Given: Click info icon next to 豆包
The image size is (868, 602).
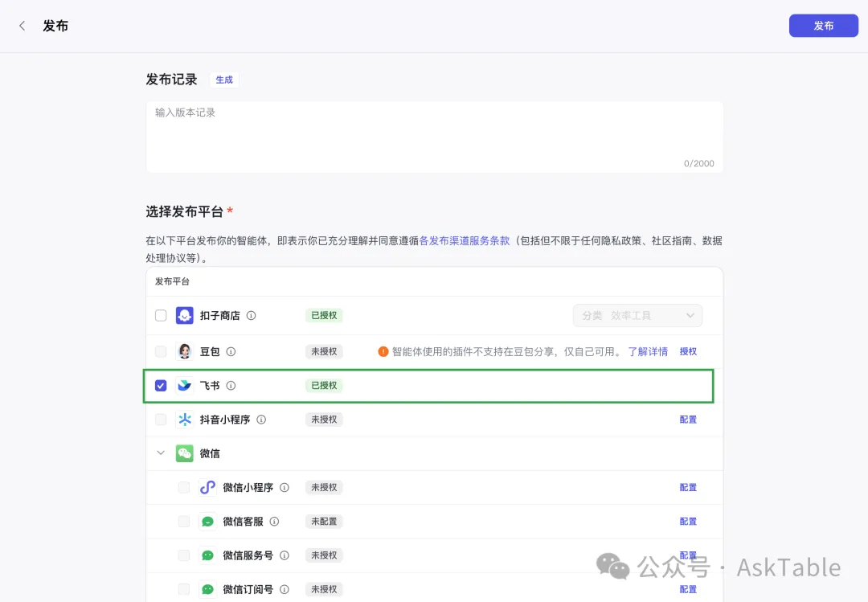Looking at the screenshot, I should coord(231,352).
